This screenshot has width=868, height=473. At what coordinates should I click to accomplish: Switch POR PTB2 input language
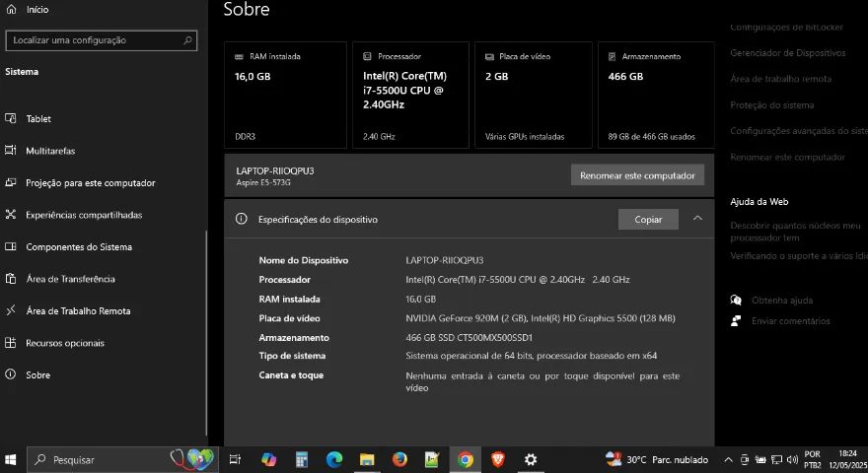coord(812,460)
